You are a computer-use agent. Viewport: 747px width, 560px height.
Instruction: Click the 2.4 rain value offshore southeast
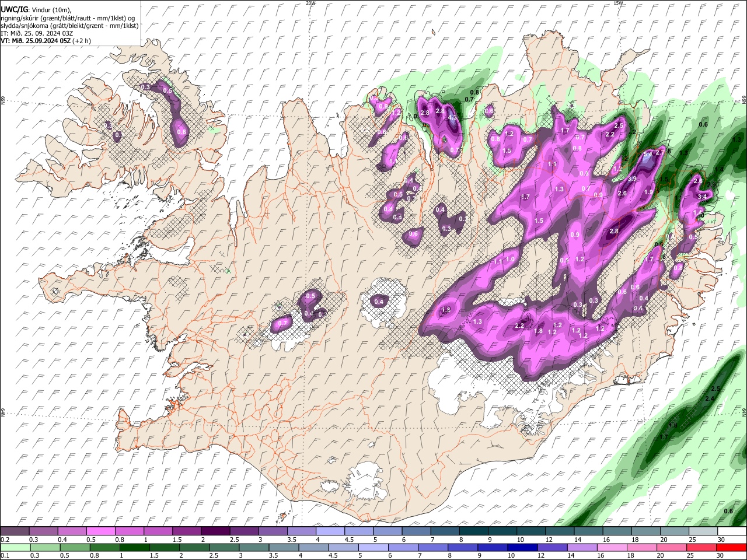[710, 398]
